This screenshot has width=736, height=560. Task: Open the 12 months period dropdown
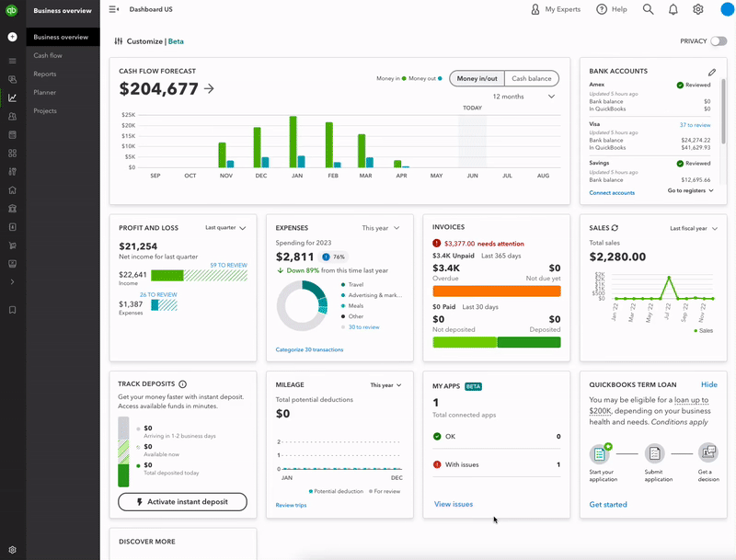[x=523, y=97]
